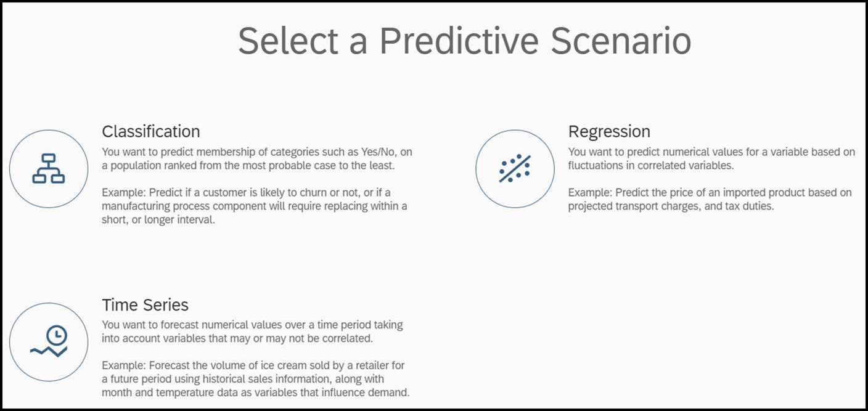Screen dimensions: 868x411
Task: Pick the Time Series clock icon
Action: (x=49, y=341)
